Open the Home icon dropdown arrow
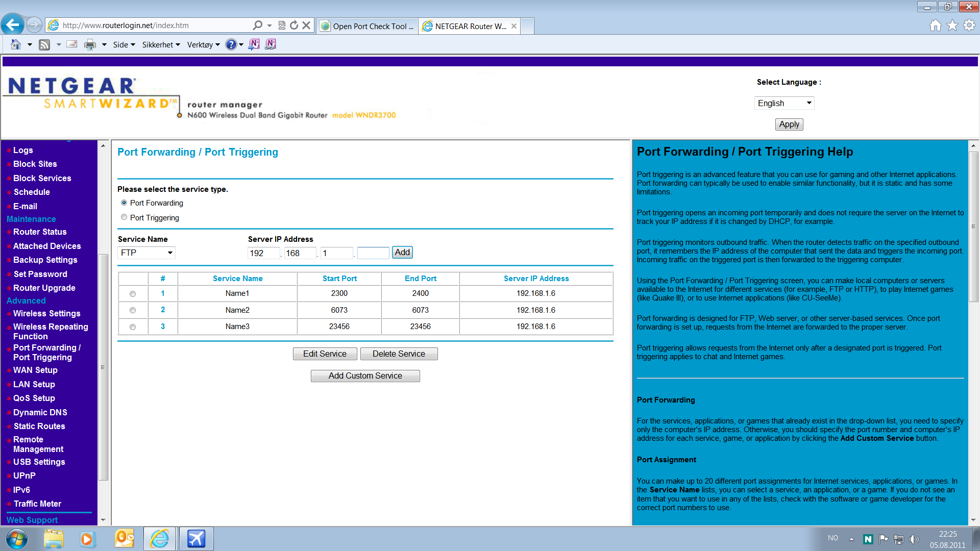The height and width of the screenshot is (551, 980). pos(30,45)
